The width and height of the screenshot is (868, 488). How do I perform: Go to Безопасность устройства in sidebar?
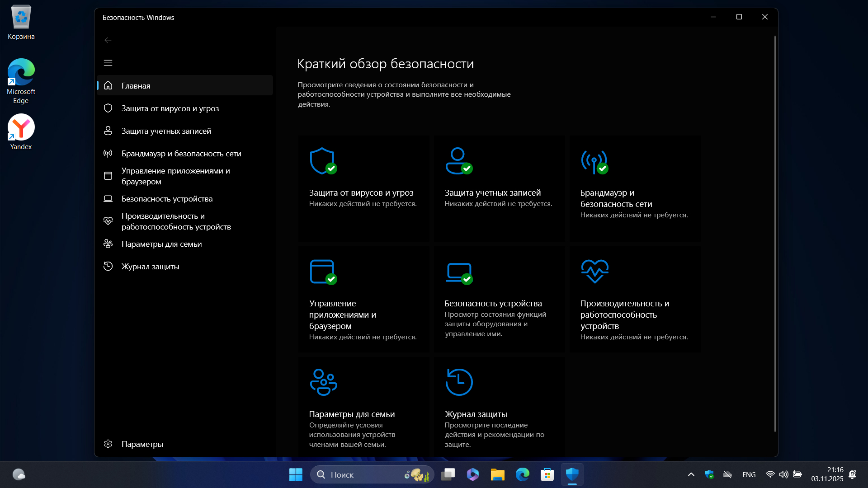(167, 199)
